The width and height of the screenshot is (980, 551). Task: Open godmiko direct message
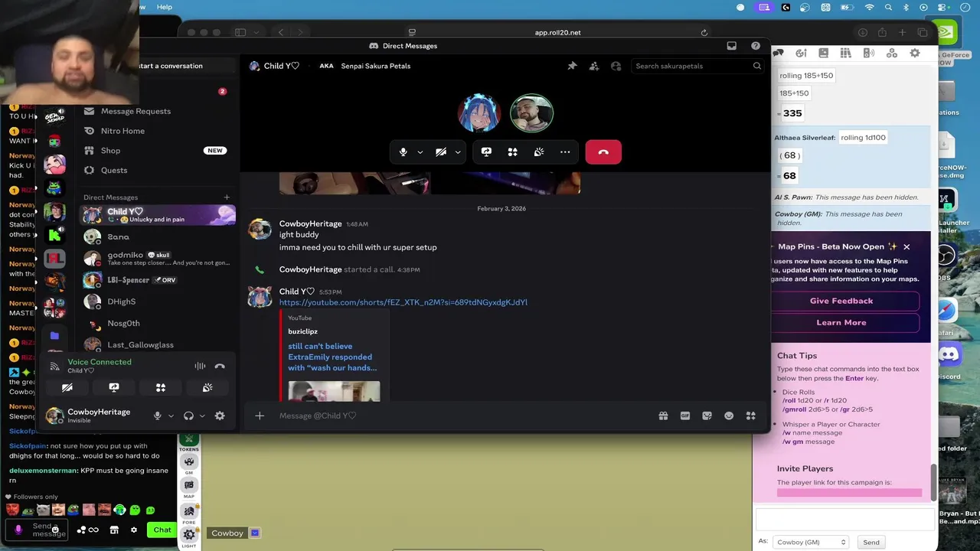click(157, 259)
